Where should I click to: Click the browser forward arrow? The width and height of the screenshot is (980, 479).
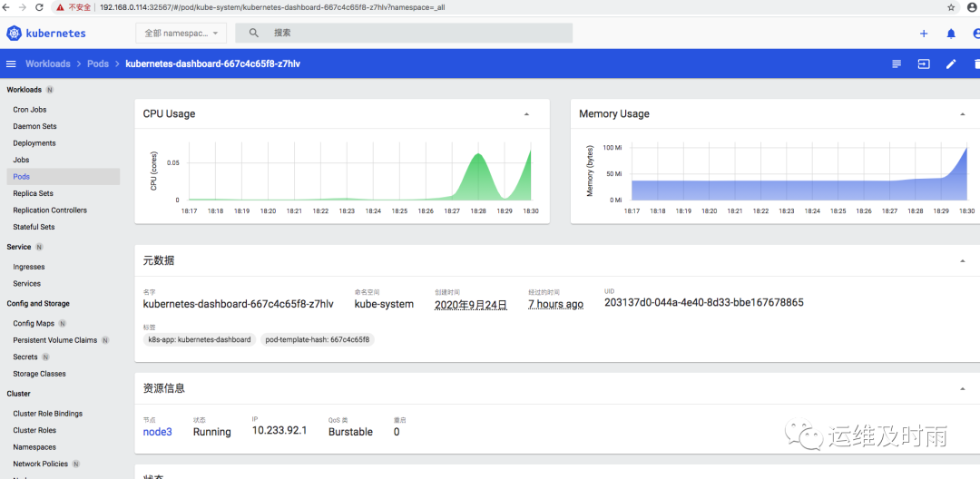(x=23, y=7)
